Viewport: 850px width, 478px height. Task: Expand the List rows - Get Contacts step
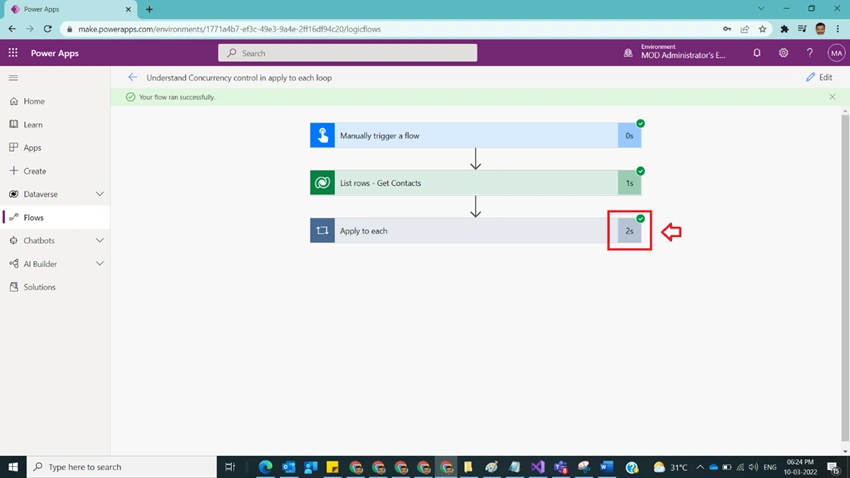tap(475, 183)
